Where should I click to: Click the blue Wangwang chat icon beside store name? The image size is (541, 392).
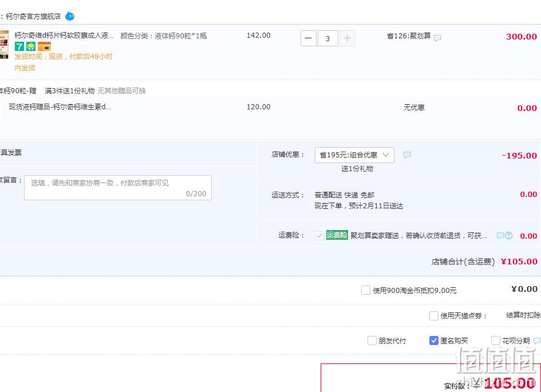[70, 16]
